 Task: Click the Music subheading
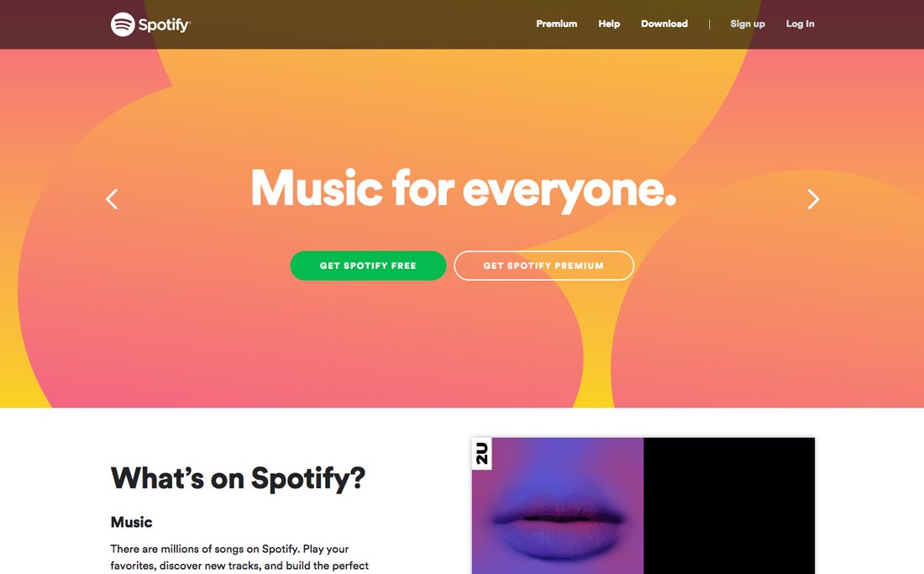(131, 522)
